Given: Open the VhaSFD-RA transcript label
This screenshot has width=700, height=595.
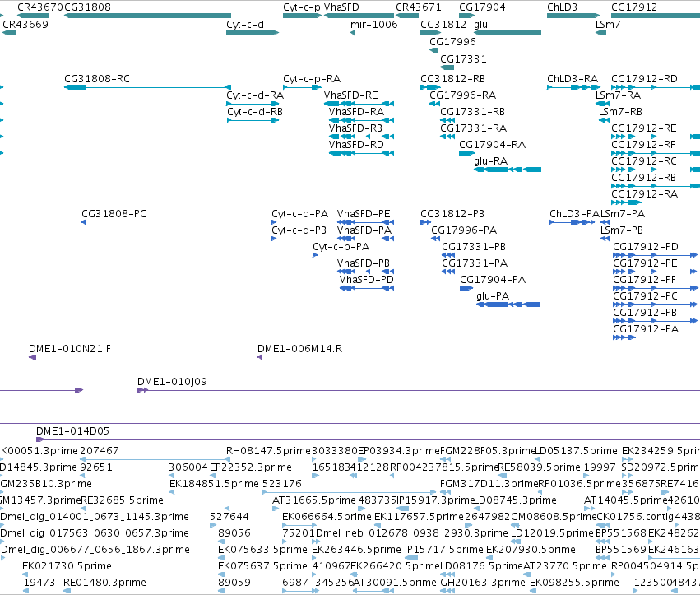Looking at the screenshot, I should pyautogui.click(x=356, y=112).
